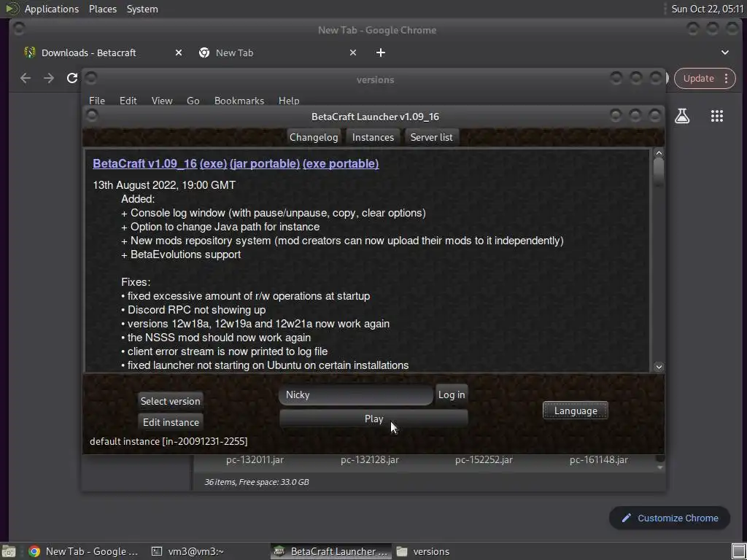Select pc-132128.jar in versions window
This screenshot has height=560, width=747.
[370, 459]
